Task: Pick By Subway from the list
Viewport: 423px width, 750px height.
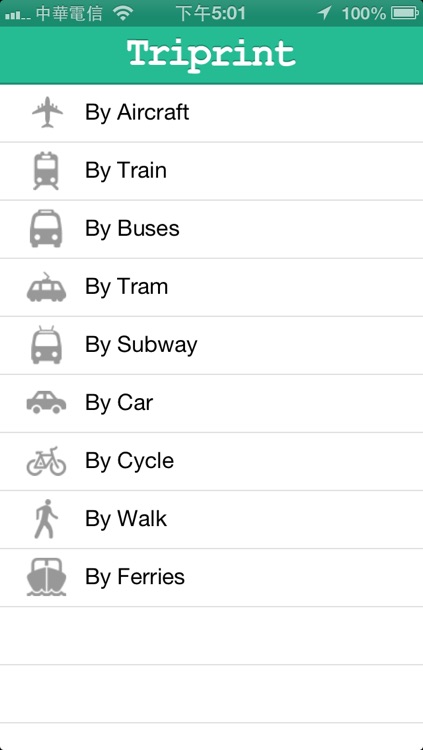Action: (x=212, y=345)
